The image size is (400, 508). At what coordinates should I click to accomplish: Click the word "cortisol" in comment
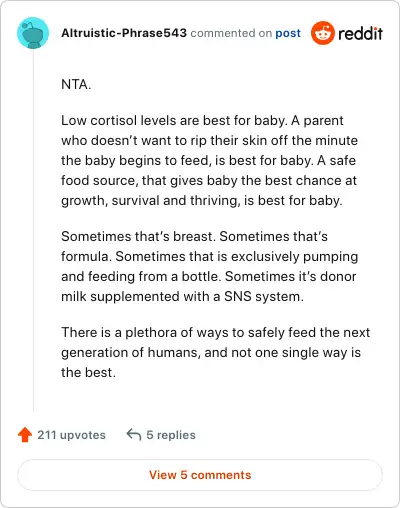point(114,120)
